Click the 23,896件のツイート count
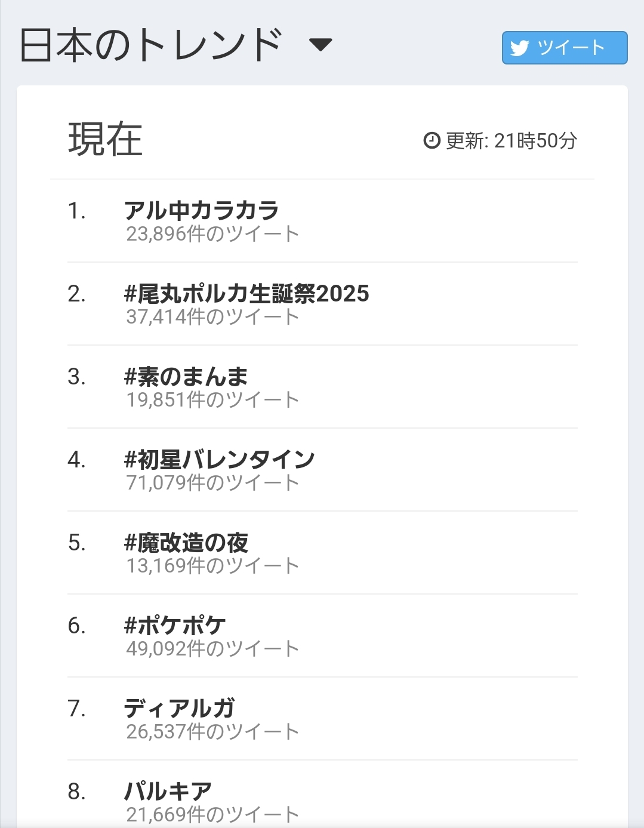Image resolution: width=644 pixels, height=828 pixels. click(x=212, y=234)
